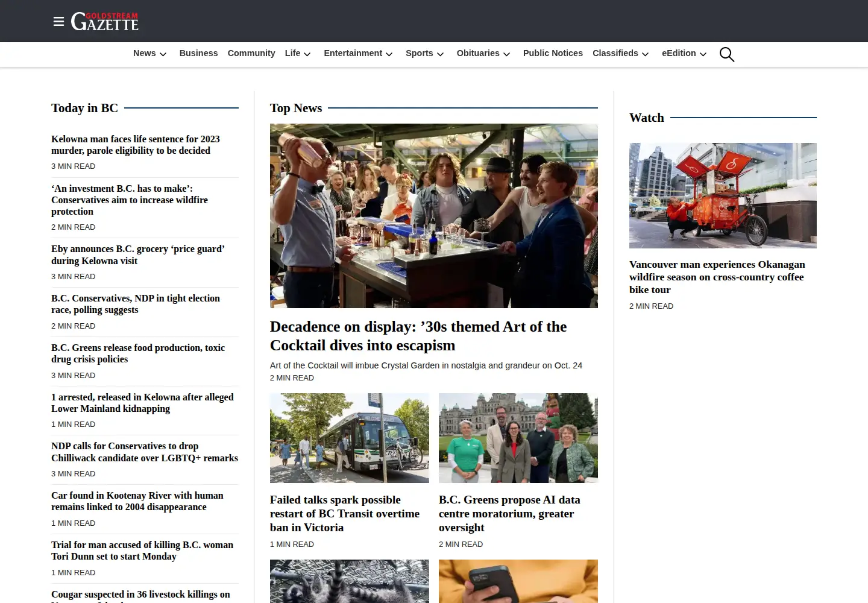Read Kelowna man faces life sentence article
Viewport: 868px width, 603px height.
point(136,145)
